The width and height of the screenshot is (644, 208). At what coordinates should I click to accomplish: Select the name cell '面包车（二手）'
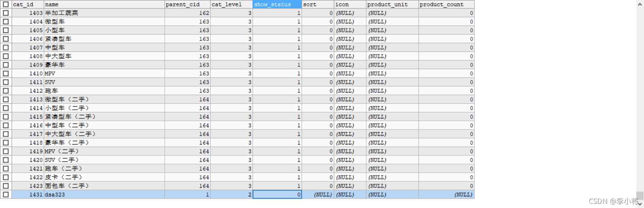tap(104, 185)
